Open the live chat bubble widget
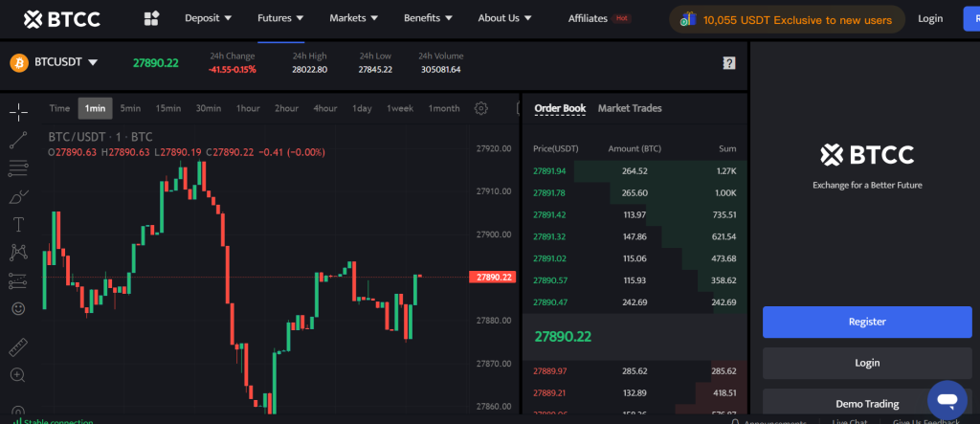This screenshot has height=424, width=980. pos(947,400)
